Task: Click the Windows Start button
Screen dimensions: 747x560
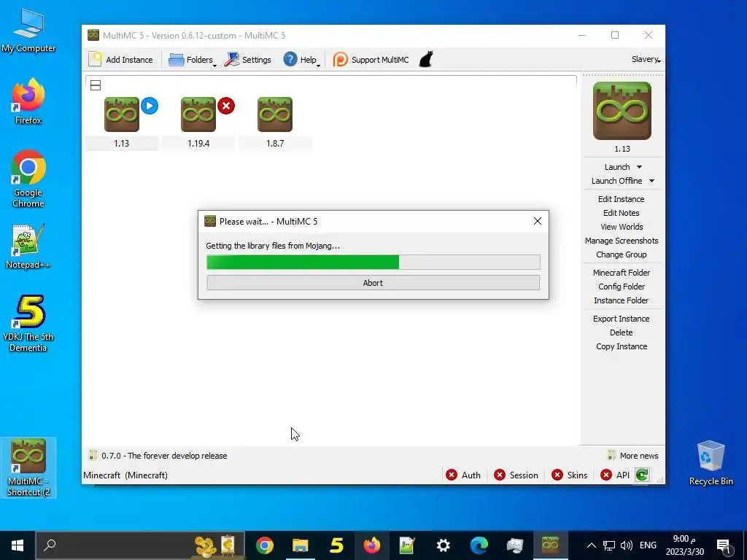Action: (x=18, y=545)
